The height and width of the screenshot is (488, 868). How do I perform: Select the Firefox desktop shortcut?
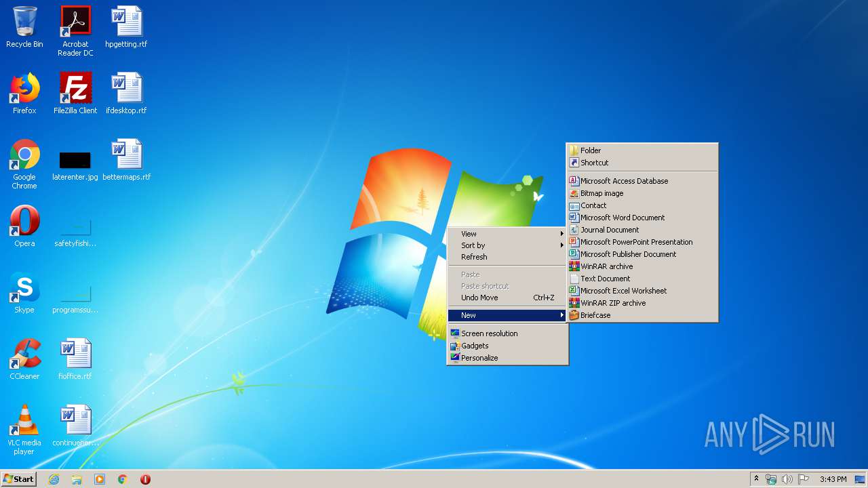coord(24,94)
